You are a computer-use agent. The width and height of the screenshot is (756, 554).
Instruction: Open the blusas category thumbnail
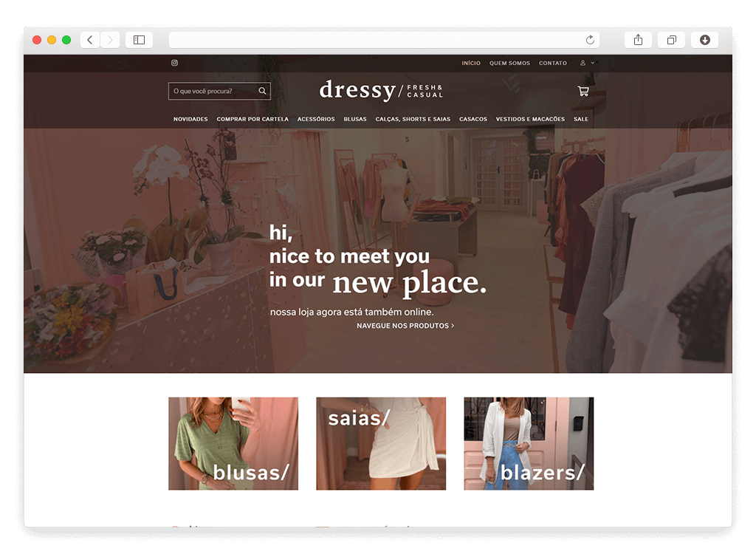coord(233,443)
